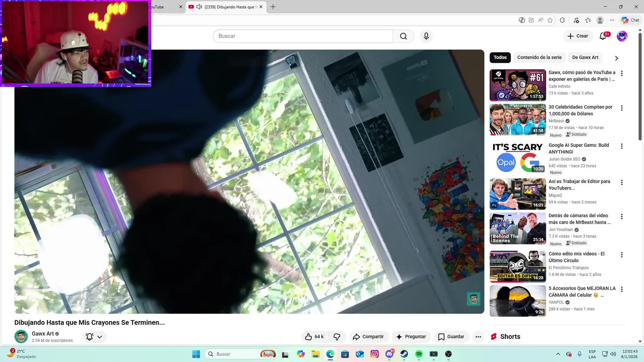The width and height of the screenshot is (644, 362).
Task: Open File Explorer from the taskbar
Action: point(315,354)
